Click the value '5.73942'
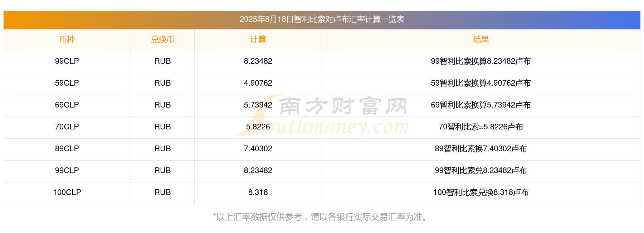The image size is (644, 233). pos(258,105)
